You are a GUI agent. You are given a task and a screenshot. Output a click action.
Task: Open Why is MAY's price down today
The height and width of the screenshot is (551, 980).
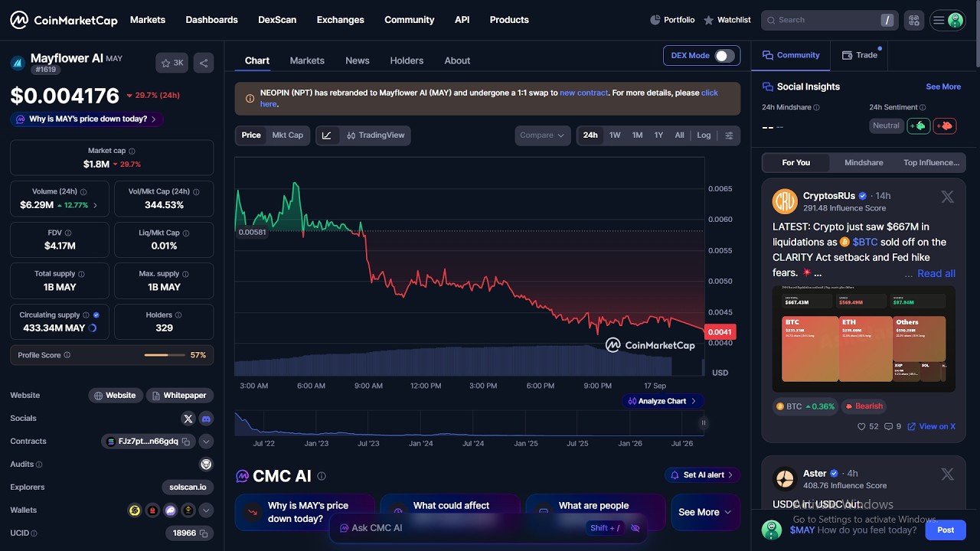click(x=87, y=119)
